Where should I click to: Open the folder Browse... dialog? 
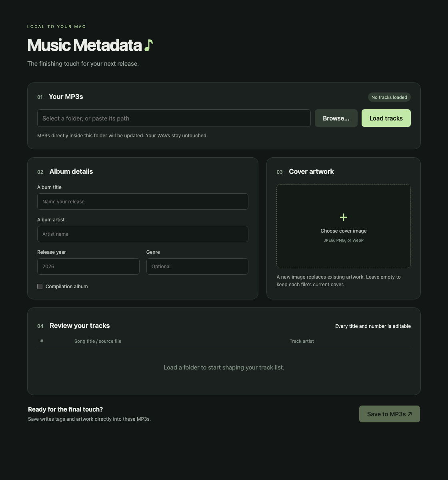click(336, 118)
